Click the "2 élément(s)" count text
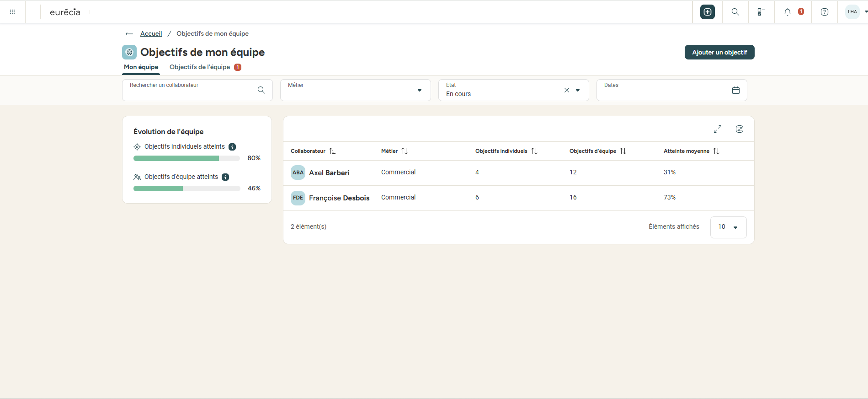868x399 pixels. click(309, 227)
